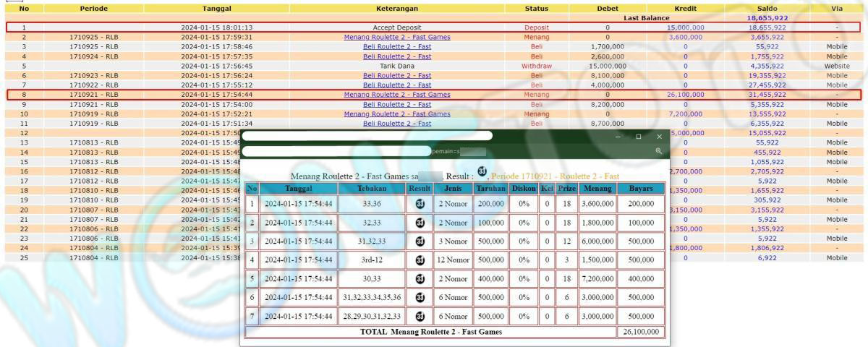Close the roulette detail popup window

659,136
